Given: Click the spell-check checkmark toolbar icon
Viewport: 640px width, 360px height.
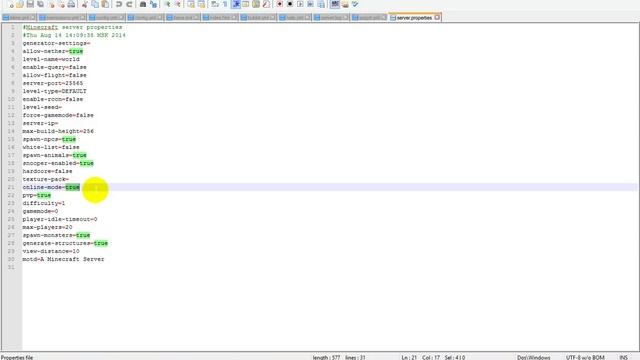Looking at the screenshot, I should pos(355,4).
